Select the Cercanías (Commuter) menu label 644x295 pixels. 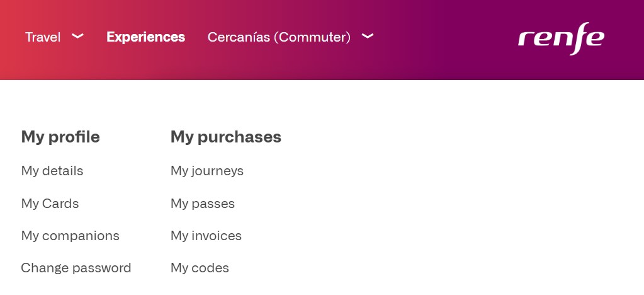point(278,37)
